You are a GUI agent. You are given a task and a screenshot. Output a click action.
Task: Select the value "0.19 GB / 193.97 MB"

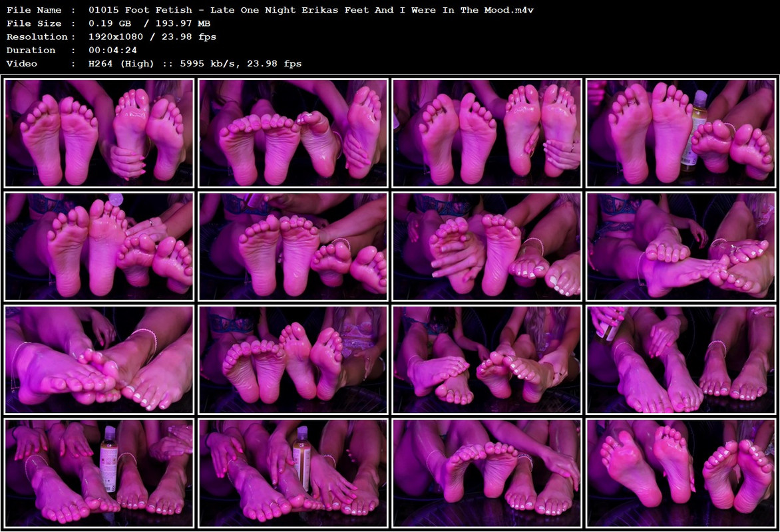pyautogui.click(x=149, y=23)
